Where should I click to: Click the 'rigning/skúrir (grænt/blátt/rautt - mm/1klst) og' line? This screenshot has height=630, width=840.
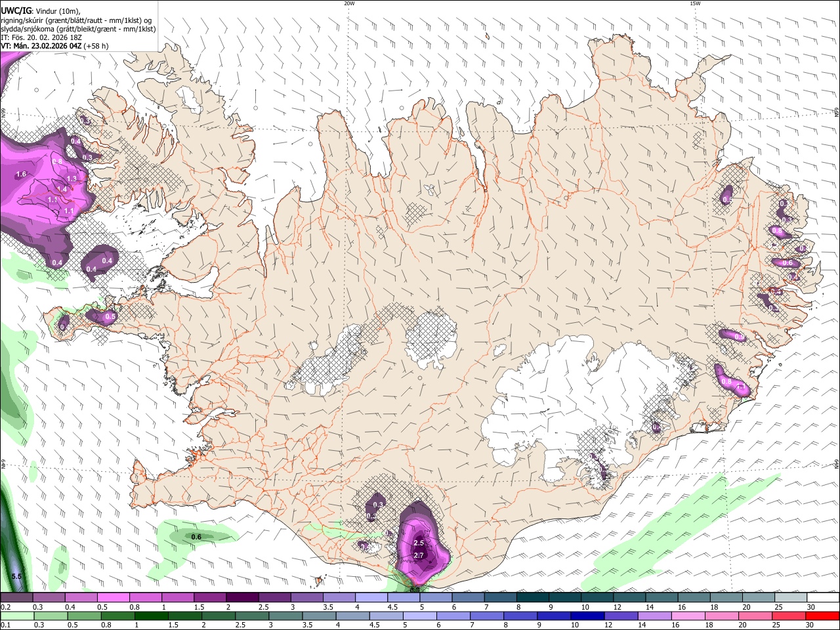[76, 20]
